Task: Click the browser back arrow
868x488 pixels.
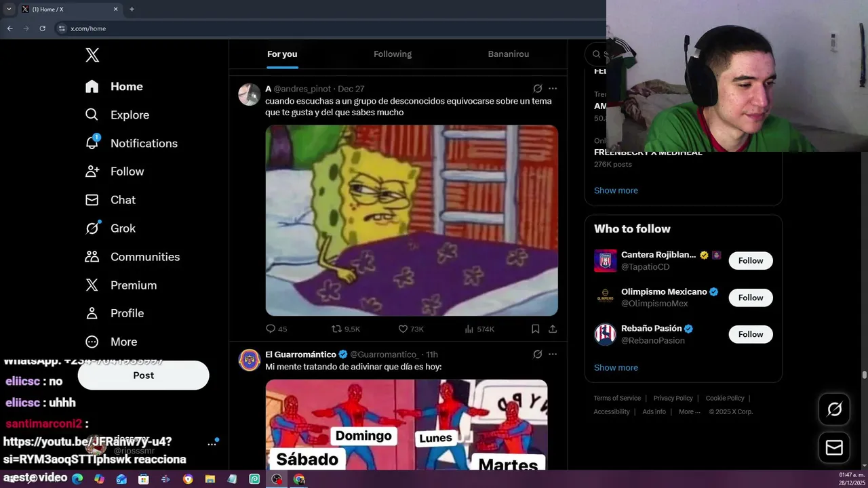Action: point(9,28)
